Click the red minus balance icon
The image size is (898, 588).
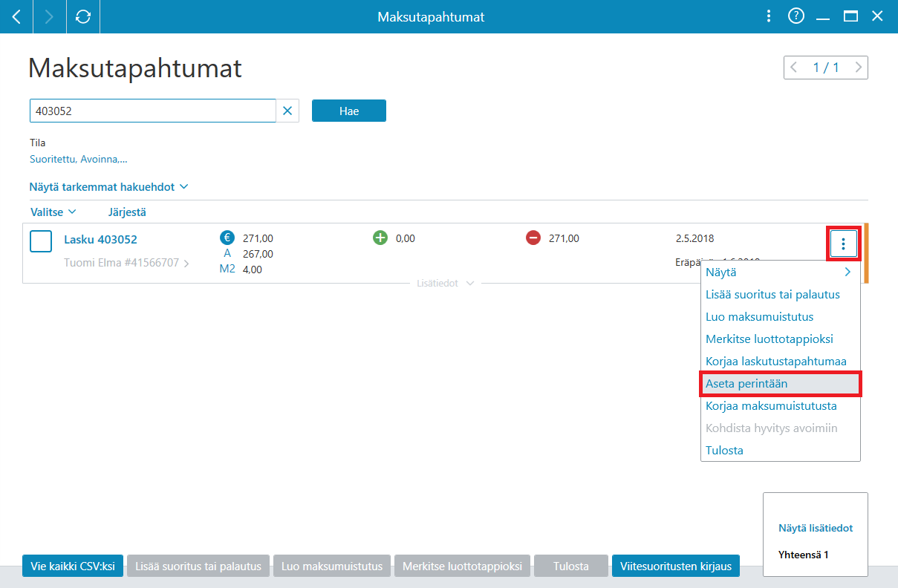point(533,238)
